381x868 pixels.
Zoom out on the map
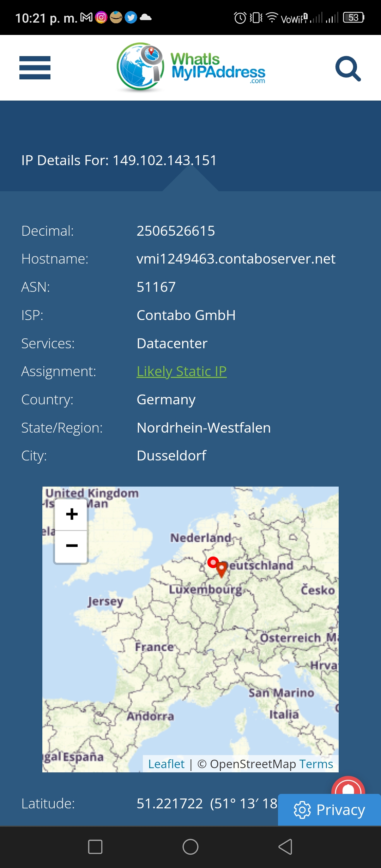[x=72, y=546]
